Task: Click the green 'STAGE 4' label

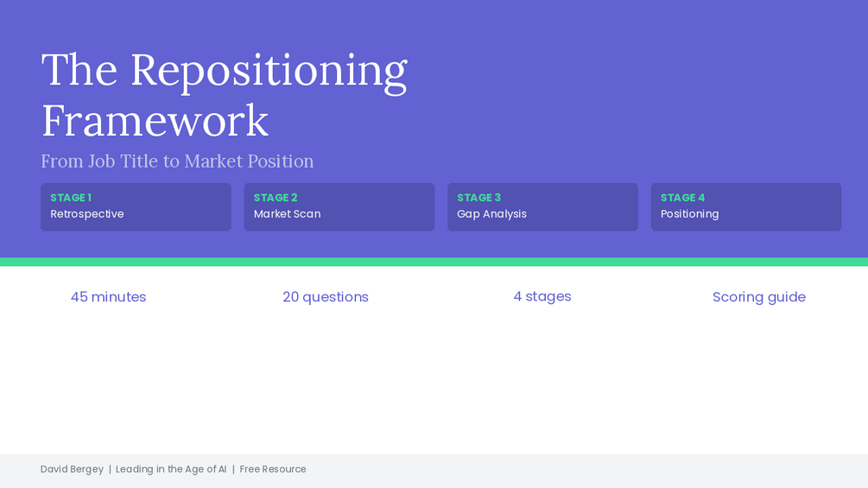Action: tap(682, 198)
